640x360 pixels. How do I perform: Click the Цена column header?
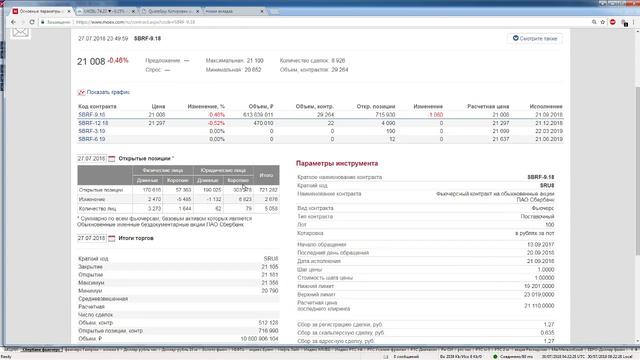click(158, 107)
